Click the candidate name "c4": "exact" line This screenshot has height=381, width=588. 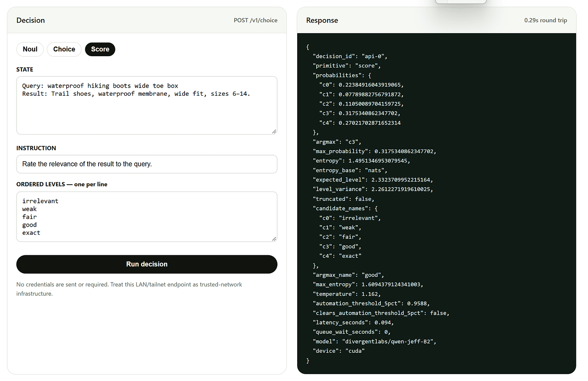tap(340, 256)
